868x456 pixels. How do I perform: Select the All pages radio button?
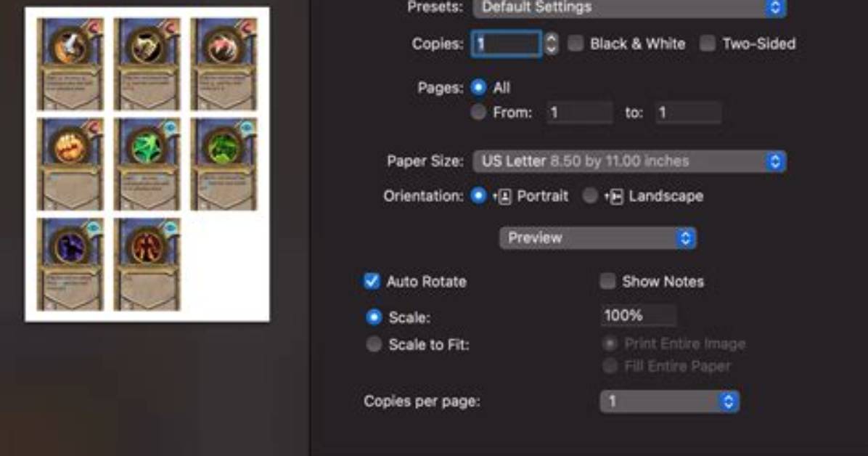[x=478, y=87]
